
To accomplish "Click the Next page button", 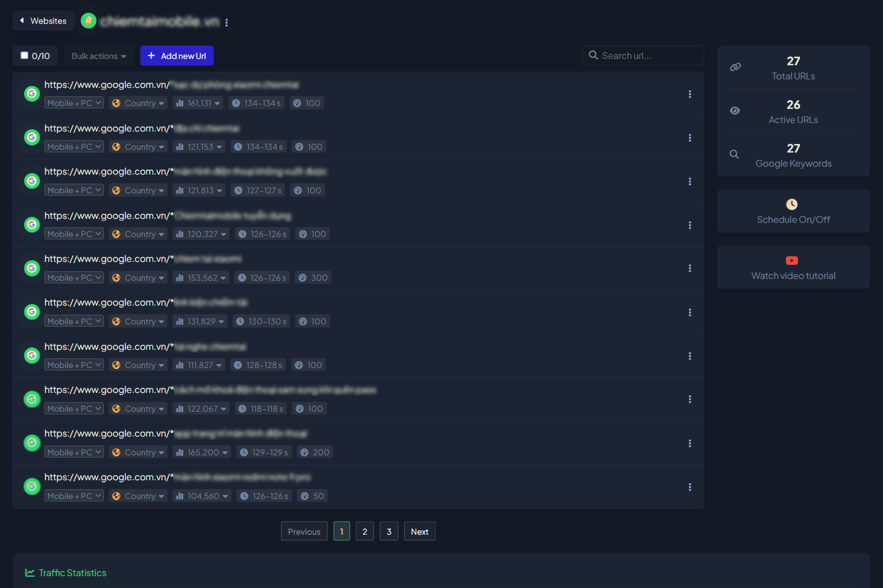I will 420,531.
